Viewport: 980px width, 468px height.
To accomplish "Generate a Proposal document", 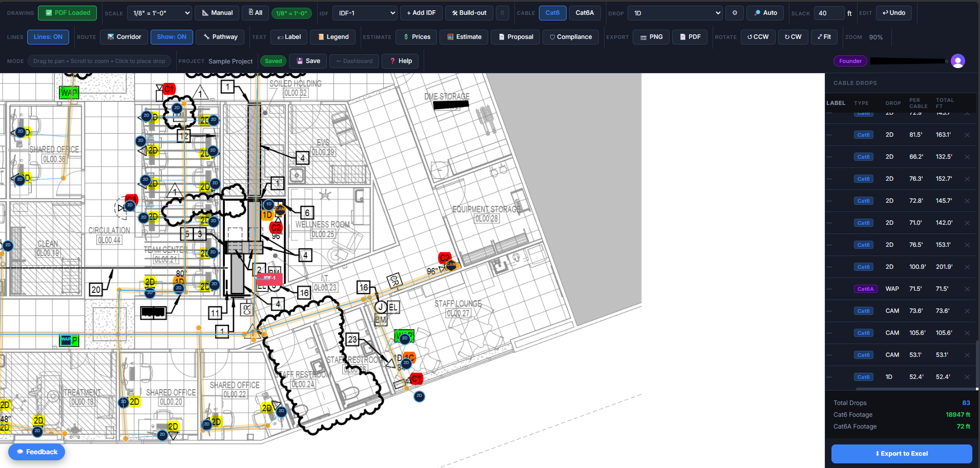I will tap(515, 37).
